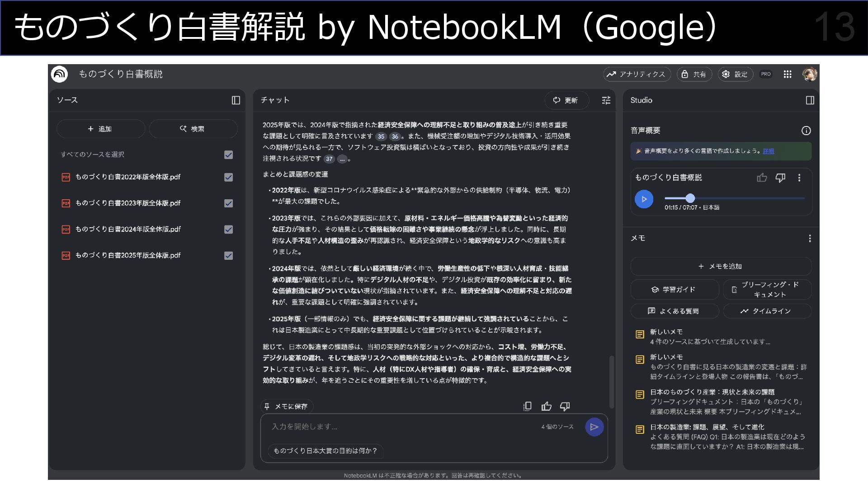
Task: Click 追加 to add a source
Action: tap(100, 129)
